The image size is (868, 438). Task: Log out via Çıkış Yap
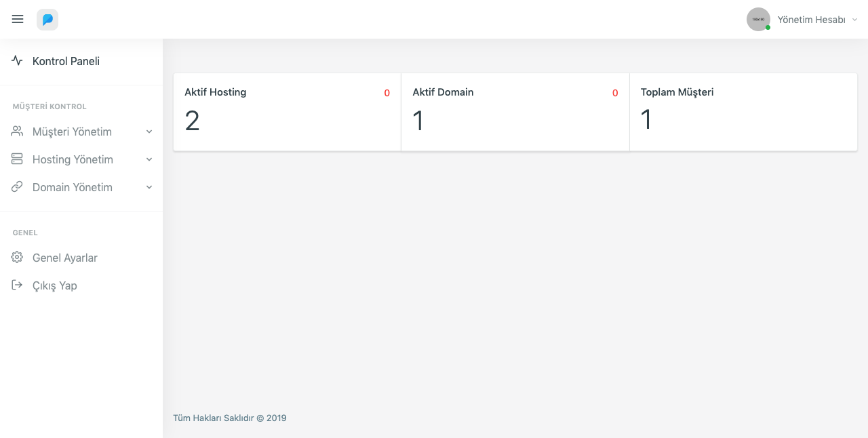[55, 285]
